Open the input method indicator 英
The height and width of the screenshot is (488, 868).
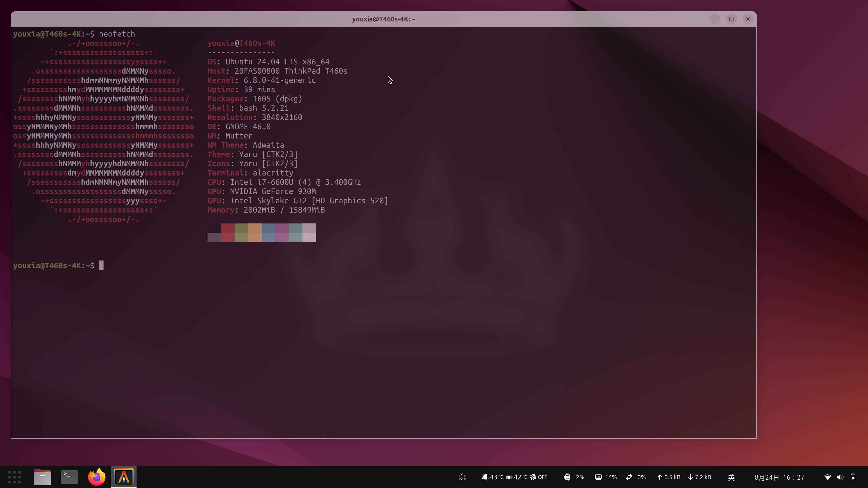[731, 477]
